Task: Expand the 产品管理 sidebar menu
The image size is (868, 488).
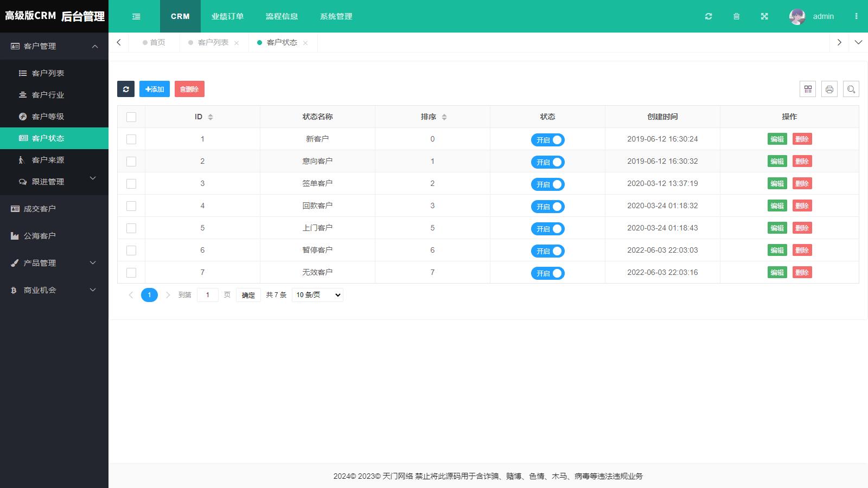Action: coord(54,263)
